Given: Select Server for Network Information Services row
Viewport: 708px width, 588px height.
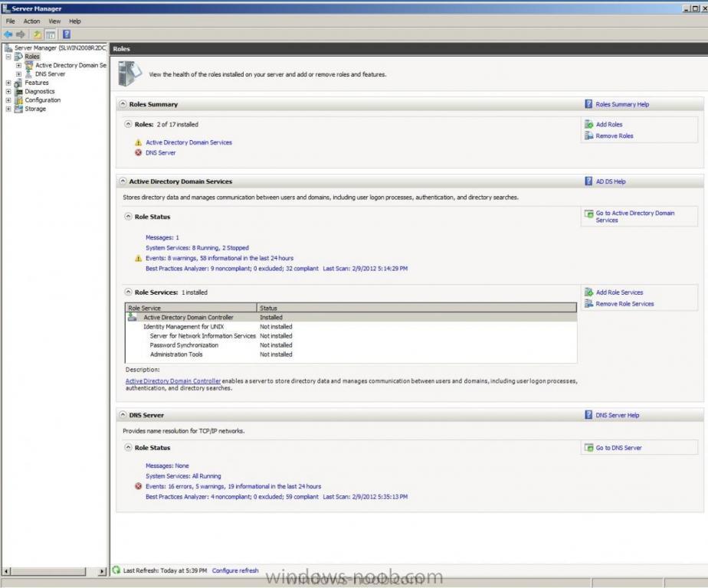Looking at the screenshot, I should [351, 336].
